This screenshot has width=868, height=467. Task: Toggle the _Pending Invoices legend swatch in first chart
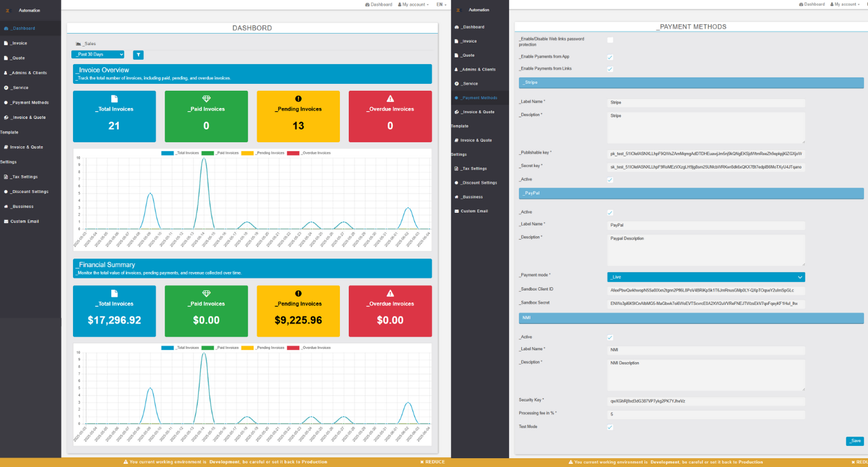(x=247, y=153)
